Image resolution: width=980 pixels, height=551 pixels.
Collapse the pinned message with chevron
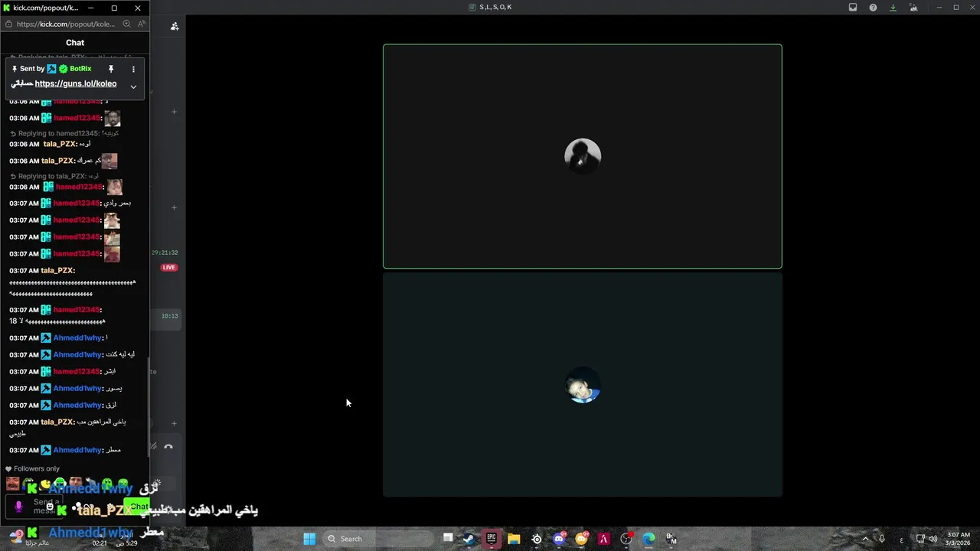133,86
